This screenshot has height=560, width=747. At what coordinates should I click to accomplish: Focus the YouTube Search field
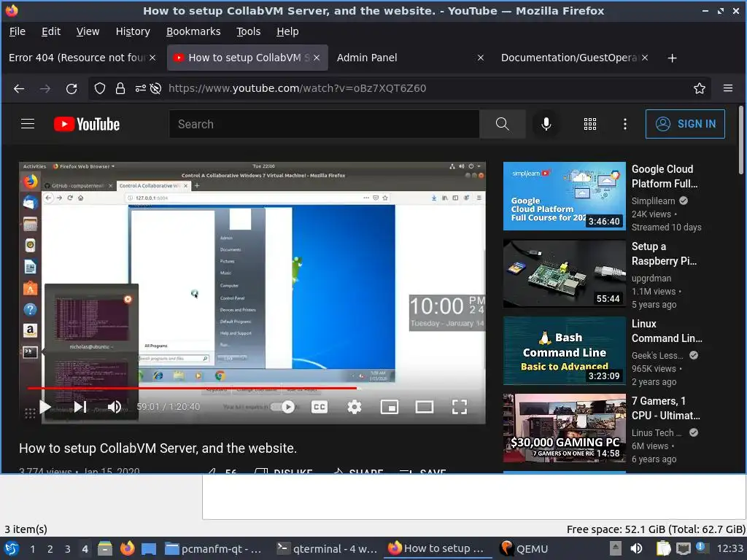(x=324, y=124)
